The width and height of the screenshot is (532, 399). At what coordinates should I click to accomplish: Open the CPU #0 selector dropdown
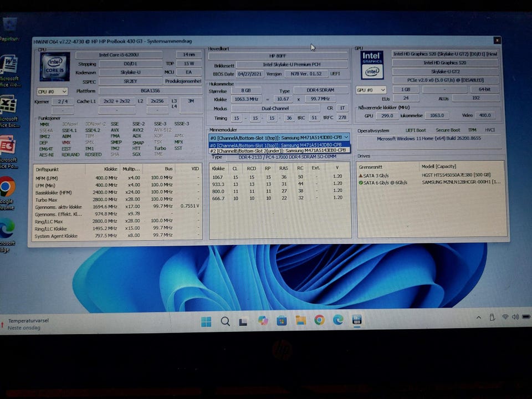click(52, 91)
